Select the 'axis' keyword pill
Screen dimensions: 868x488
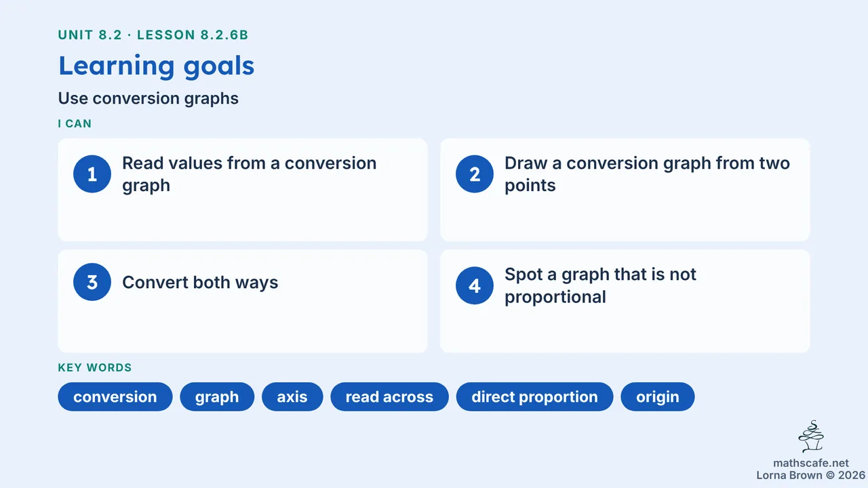click(x=292, y=396)
